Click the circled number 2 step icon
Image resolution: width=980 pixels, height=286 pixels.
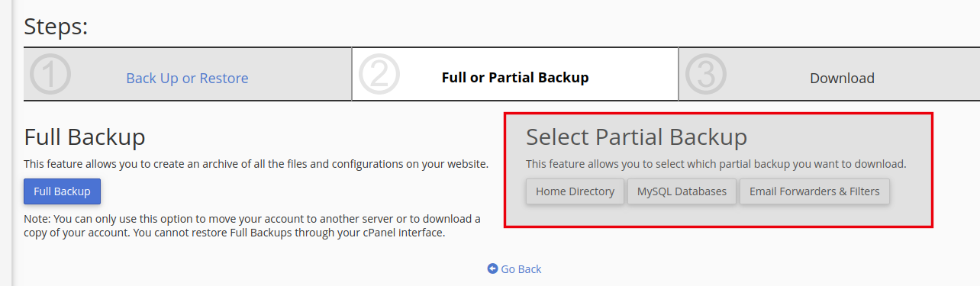(x=379, y=75)
